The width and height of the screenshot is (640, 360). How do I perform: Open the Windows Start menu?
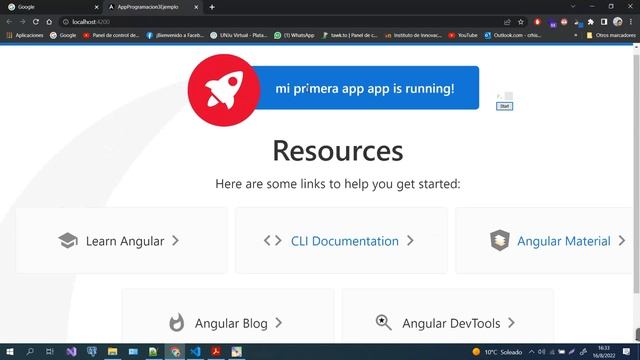click(10, 351)
